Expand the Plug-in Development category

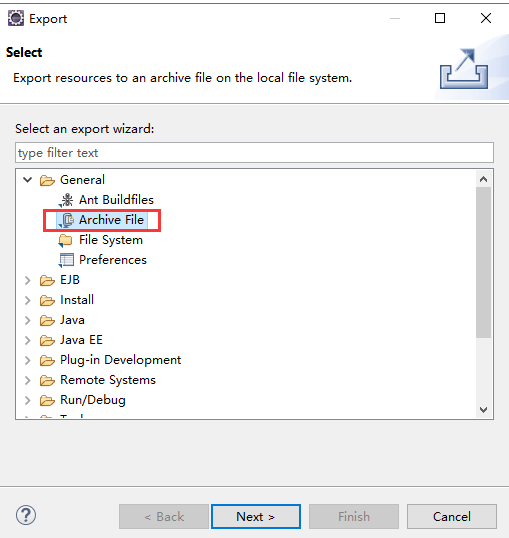point(28,360)
